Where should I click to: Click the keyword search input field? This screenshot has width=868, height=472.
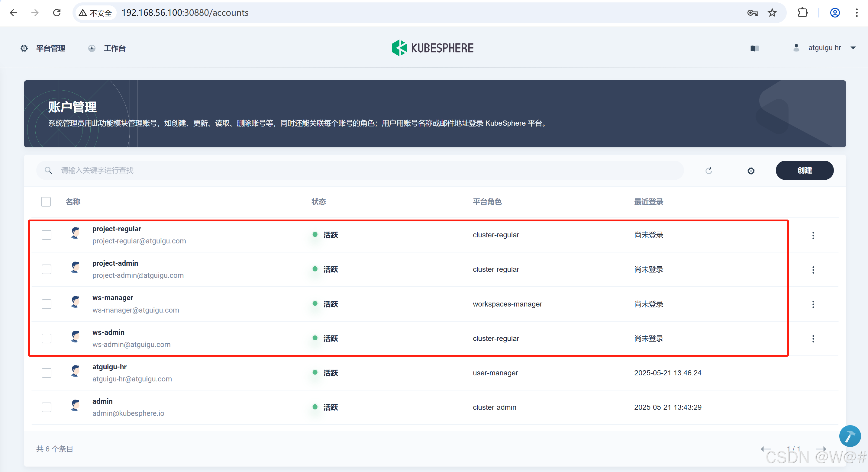coord(360,170)
